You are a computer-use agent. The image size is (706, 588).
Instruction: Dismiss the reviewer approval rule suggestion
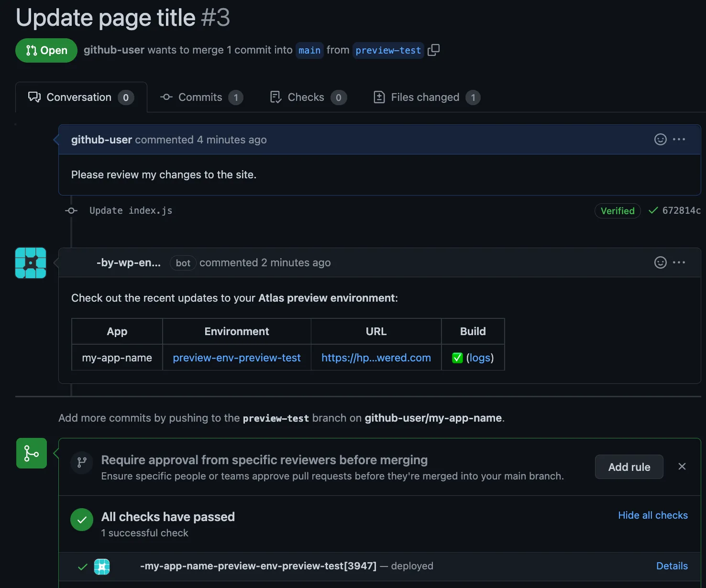(682, 467)
